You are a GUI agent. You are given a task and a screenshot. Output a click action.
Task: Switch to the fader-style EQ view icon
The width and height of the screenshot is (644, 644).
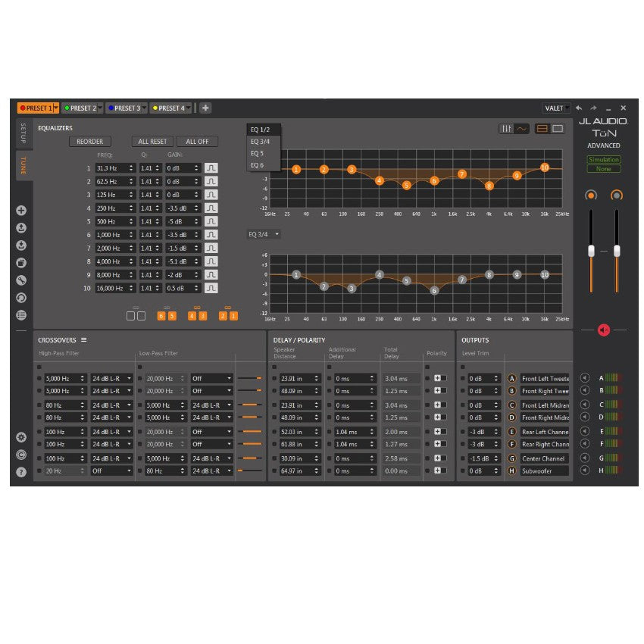click(507, 129)
